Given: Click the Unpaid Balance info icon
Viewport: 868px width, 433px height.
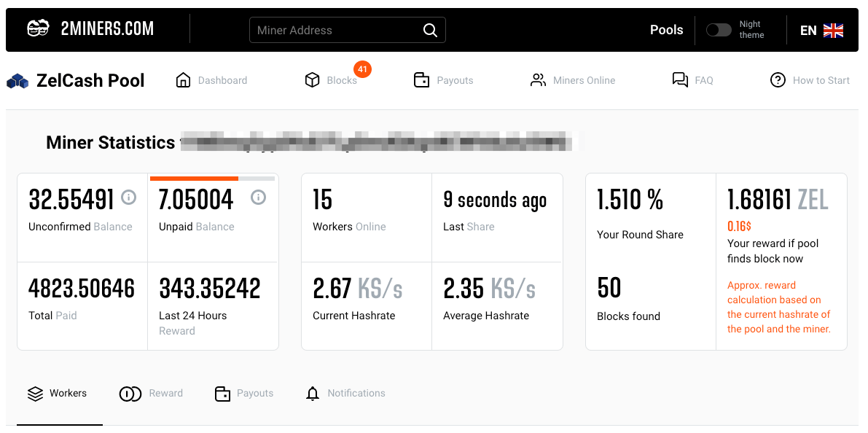Looking at the screenshot, I should tap(258, 198).
